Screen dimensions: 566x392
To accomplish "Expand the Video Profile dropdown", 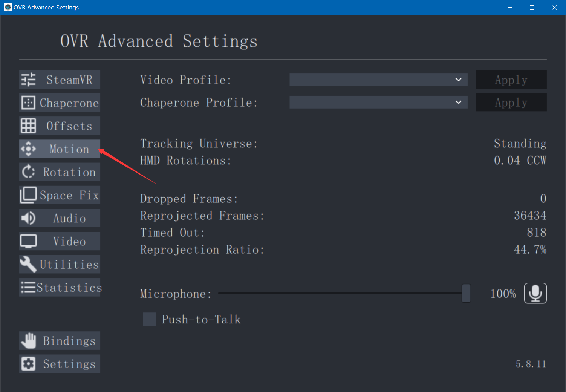I will tap(378, 80).
